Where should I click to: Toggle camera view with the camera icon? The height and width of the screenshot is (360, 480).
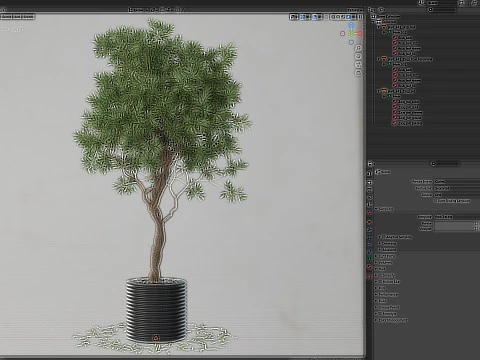point(358,65)
